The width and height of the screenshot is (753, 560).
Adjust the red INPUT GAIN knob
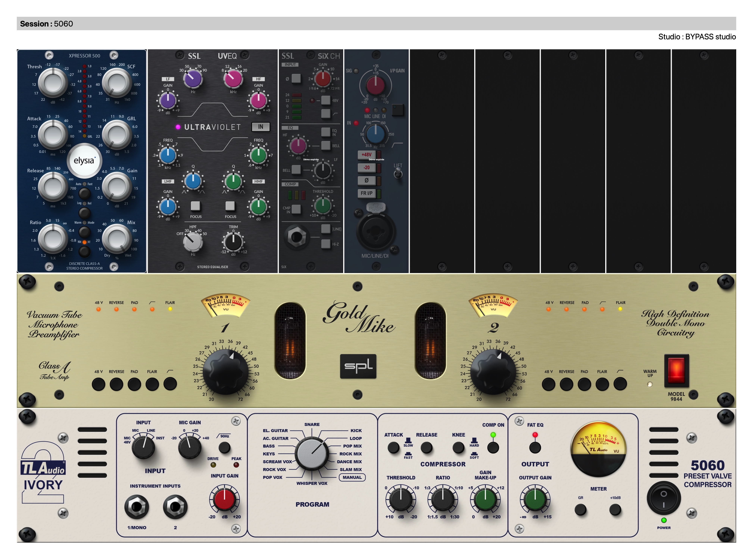(224, 499)
